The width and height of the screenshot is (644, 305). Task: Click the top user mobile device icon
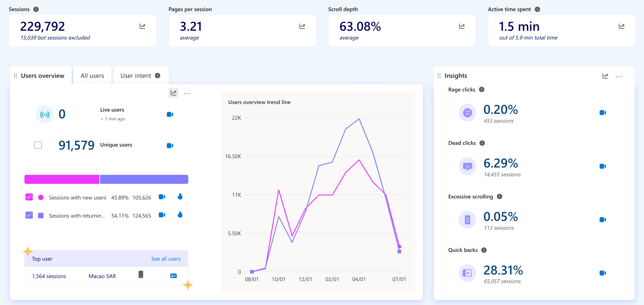[x=141, y=274]
